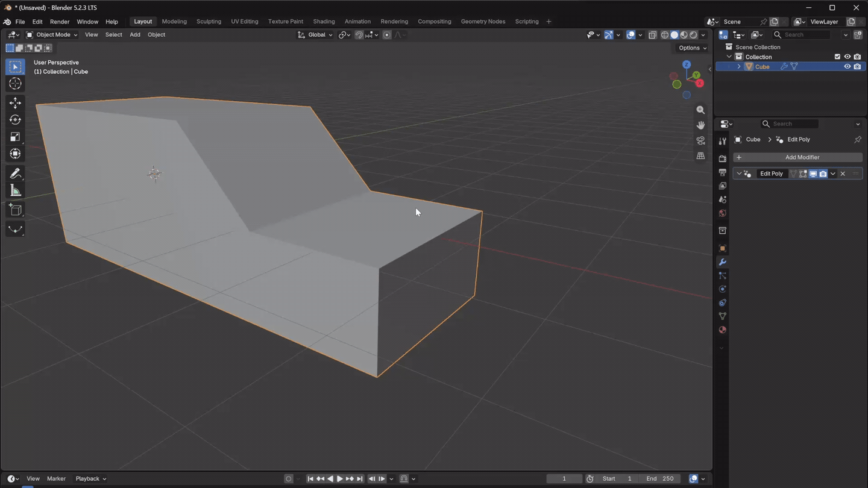Image resolution: width=868 pixels, height=488 pixels.
Task: Collapse the Edit Poly modifier panel
Action: [x=740, y=174]
